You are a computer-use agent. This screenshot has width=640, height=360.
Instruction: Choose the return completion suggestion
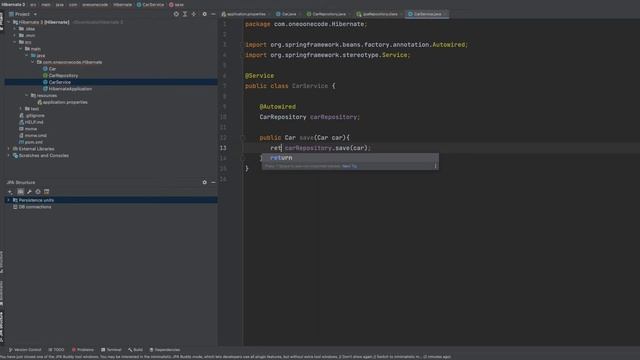coord(350,158)
